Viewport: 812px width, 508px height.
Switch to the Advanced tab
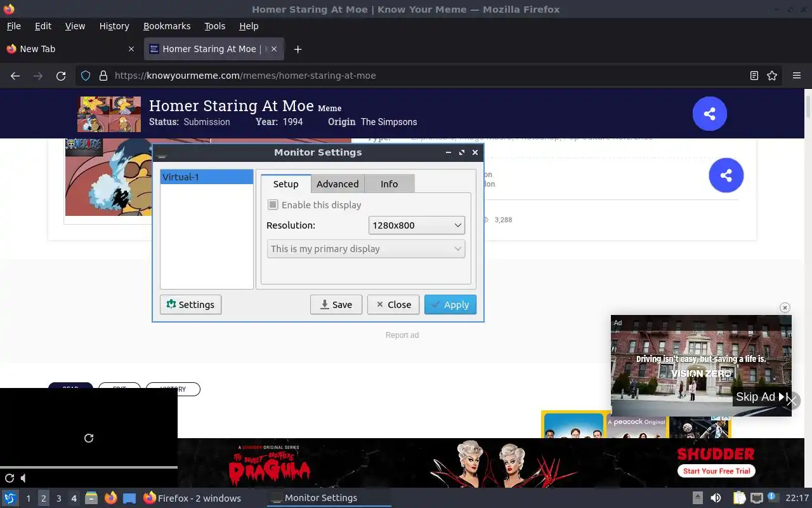(x=337, y=184)
